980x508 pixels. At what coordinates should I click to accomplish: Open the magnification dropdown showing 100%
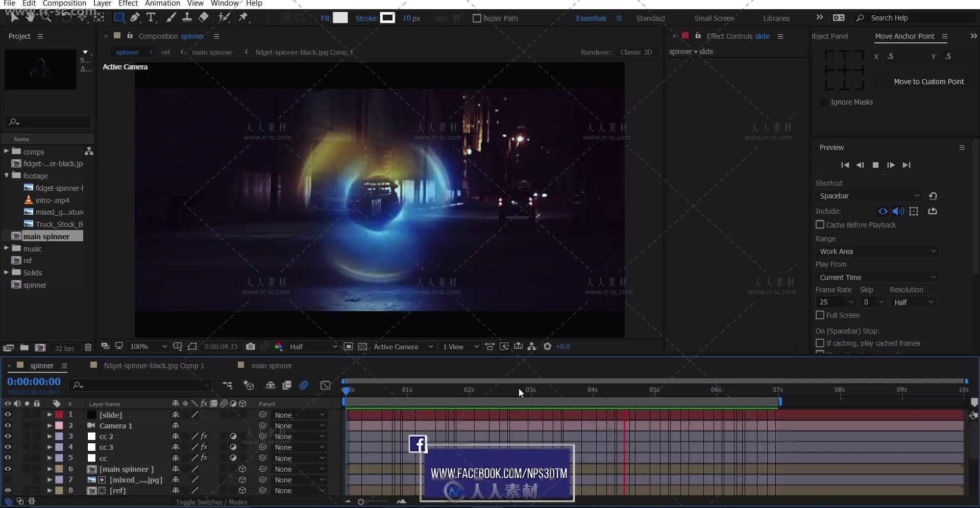(x=148, y=346)
